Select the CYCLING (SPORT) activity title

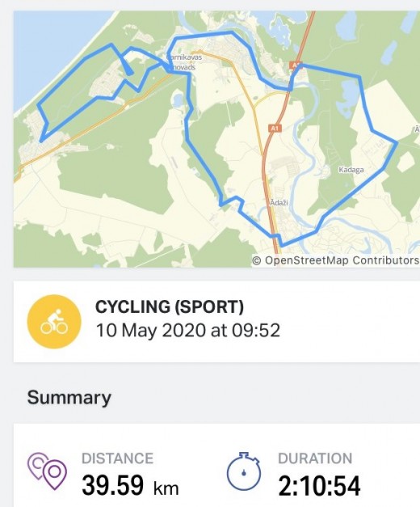click(170, 306)
